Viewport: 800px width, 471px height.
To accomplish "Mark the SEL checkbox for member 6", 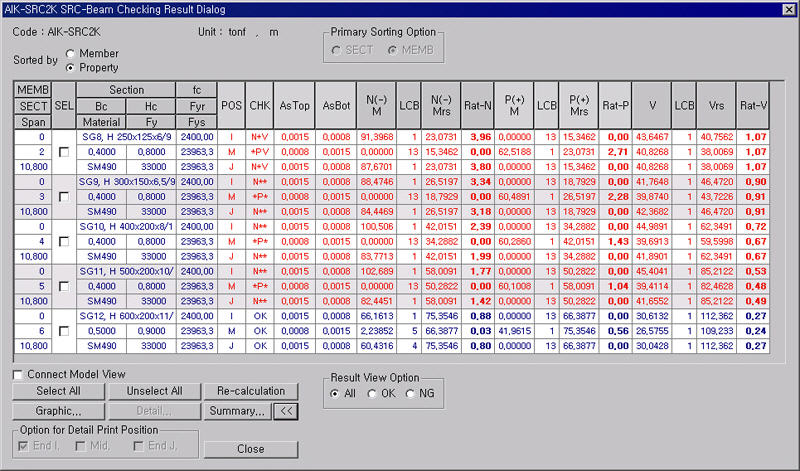I will point(64,331).
